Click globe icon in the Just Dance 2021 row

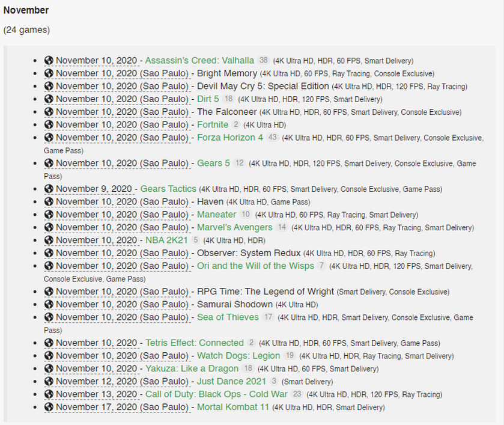coord(49,382)
